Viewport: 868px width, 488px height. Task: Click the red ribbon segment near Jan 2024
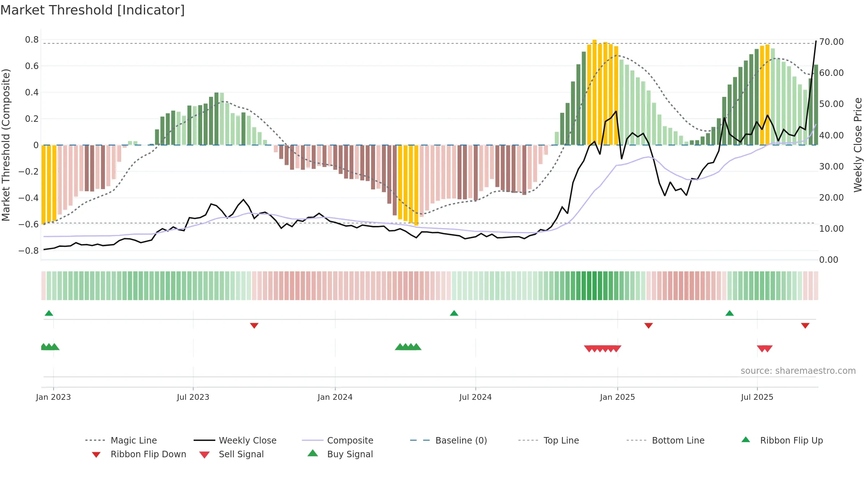(x=335, y=286)
